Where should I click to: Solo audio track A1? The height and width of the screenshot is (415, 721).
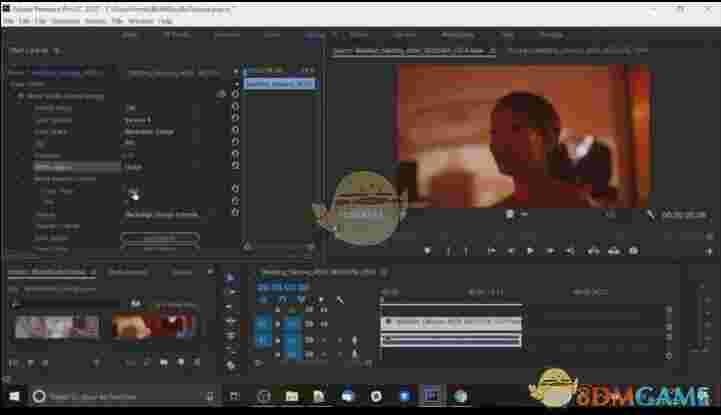pyautogui.click(x=340, y=340)
